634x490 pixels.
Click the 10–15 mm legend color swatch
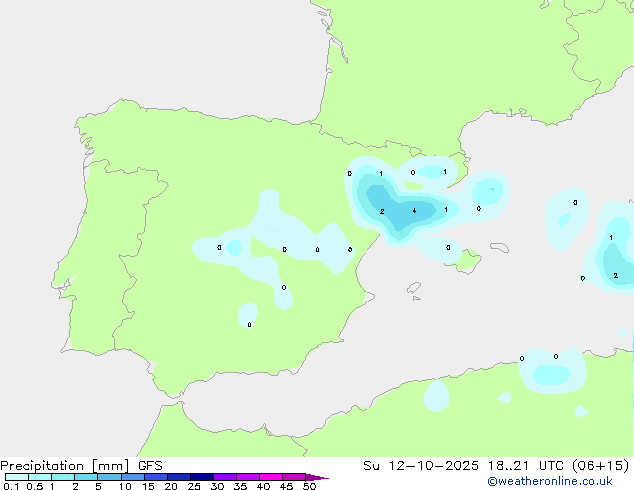(133, 477)
